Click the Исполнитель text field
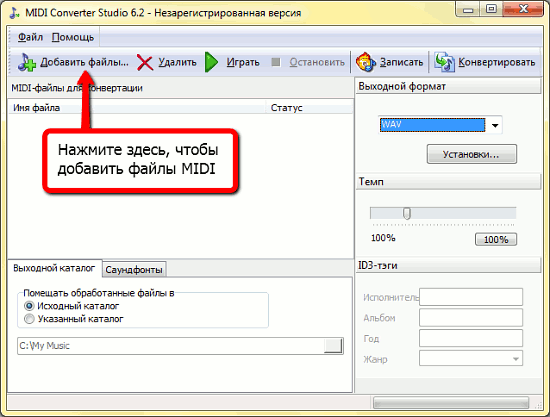 (471, 297)
